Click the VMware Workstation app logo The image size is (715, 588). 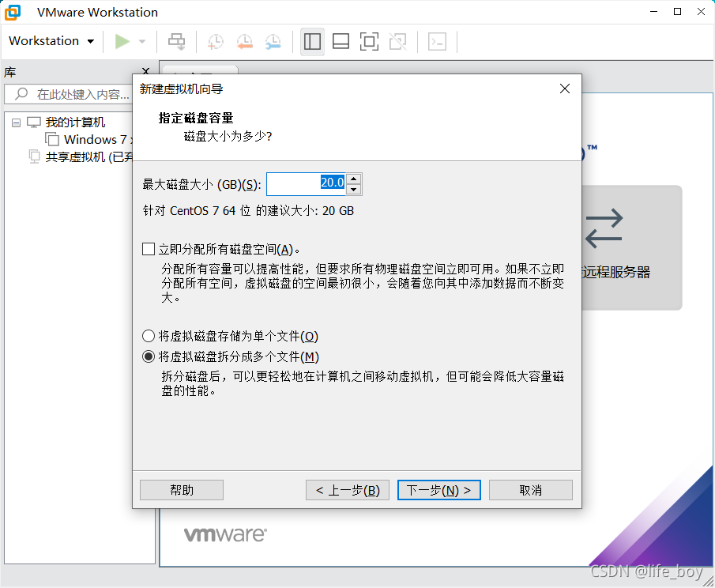pos(13,13)
